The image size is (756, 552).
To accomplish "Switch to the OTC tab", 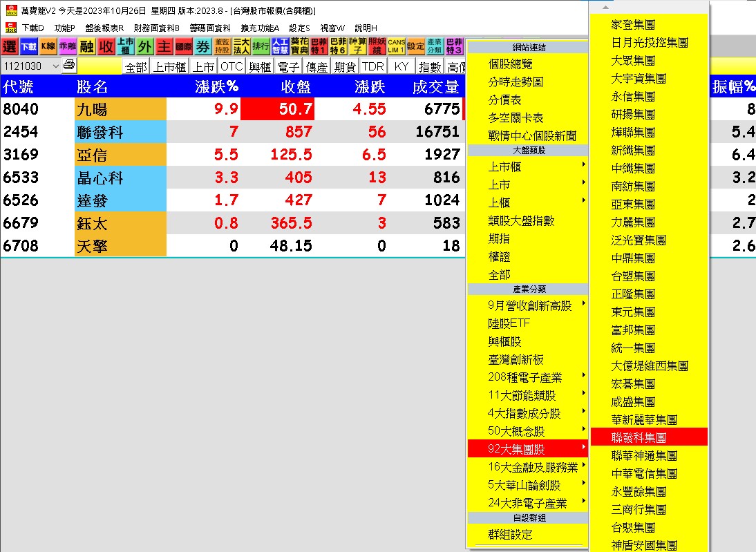I will pyautogui.click(x=233, y=66).
